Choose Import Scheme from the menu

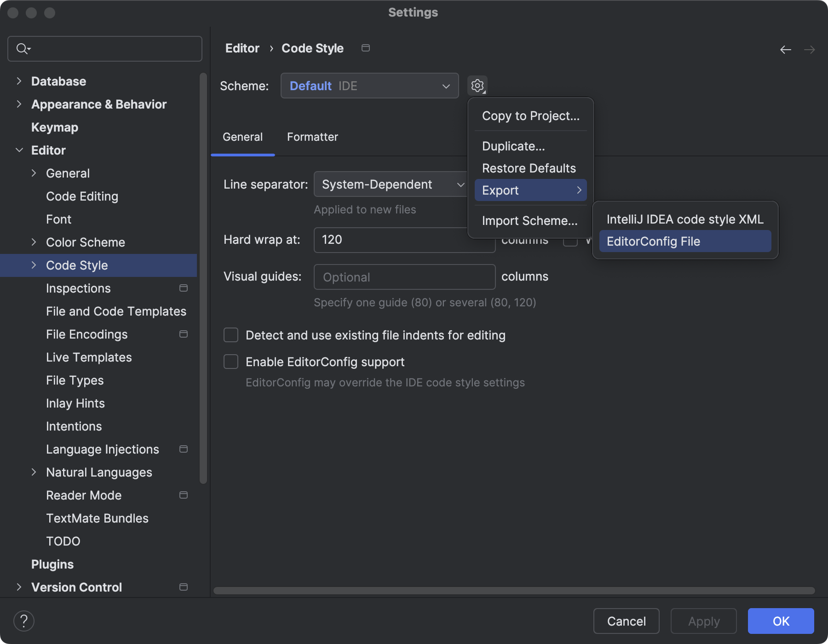pyautogui.click(x=529, y=221)
